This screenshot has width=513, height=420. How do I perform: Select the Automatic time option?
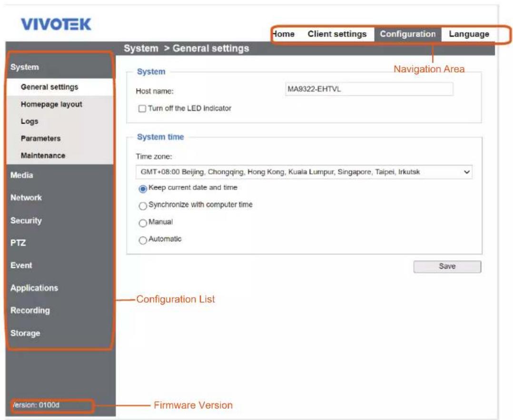[143, 240]
